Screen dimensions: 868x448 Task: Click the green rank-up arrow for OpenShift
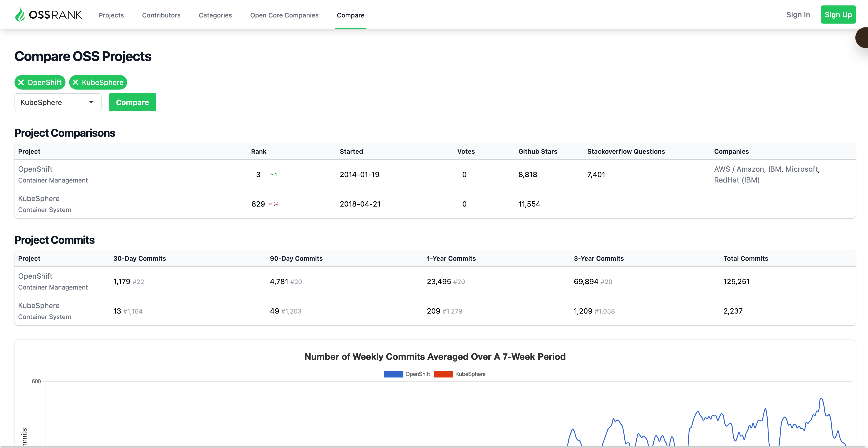(x=272, y=175)
